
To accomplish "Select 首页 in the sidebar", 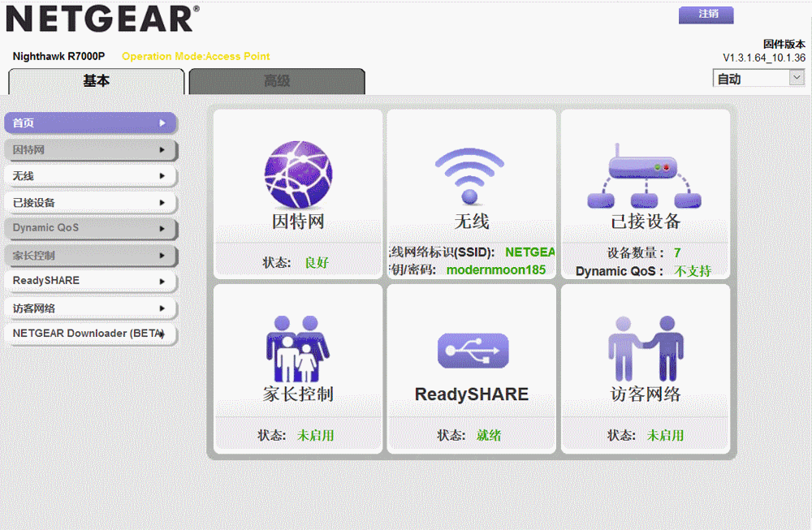I will [90, 123].
